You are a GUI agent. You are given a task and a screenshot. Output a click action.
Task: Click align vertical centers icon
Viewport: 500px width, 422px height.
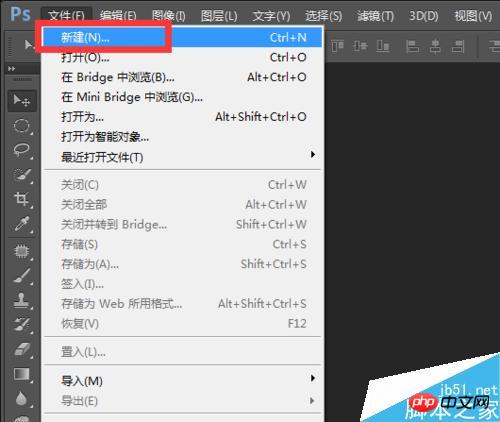click(x=360, y=46)
